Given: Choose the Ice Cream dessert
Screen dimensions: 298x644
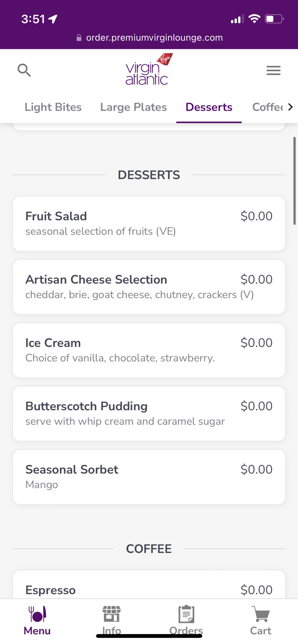Looking at the screenshot, I should click(x=149, y=350).
